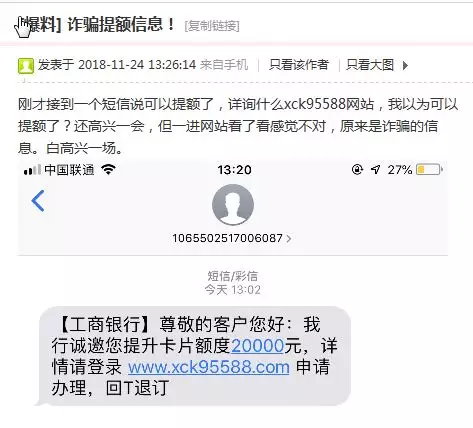Click the gray SMS message bubble
This screenshot has width=473, height=428.
pos(194,356)
